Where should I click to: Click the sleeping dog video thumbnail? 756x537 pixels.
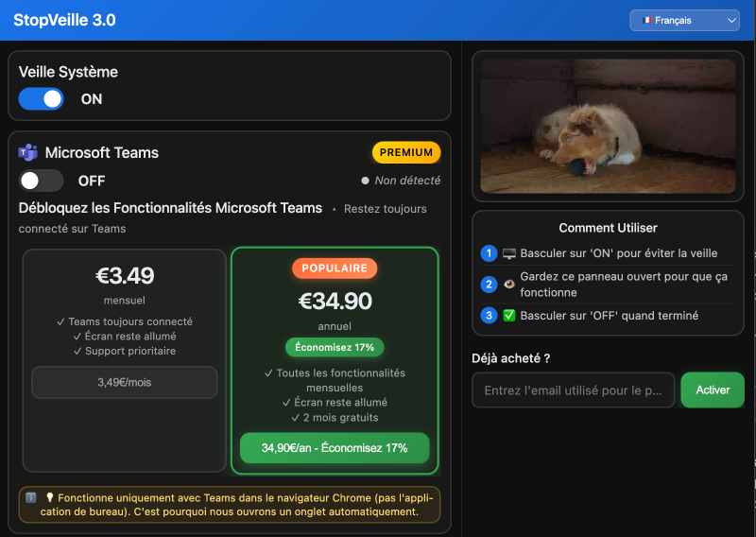(608, 126)
